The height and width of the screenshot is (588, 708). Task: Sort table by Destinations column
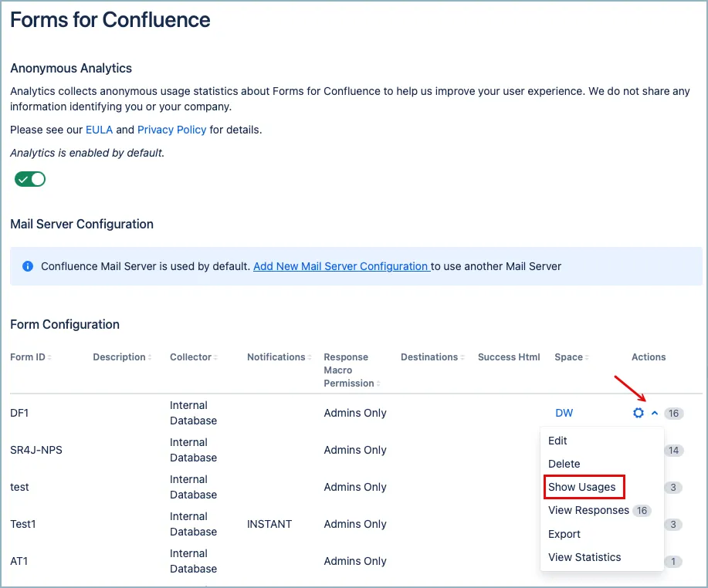[432, 357]
